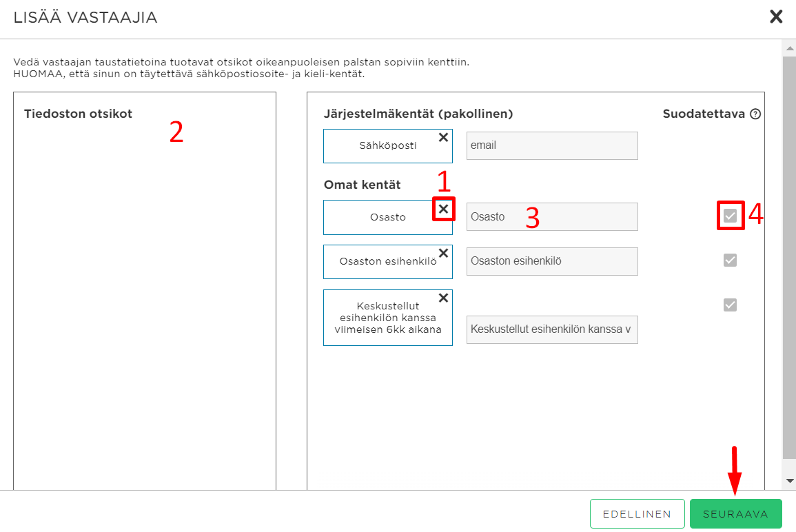Remove the Osasto field with X icon
The image size is (796, 532).
pyautogui.click(x=443, y=209)
